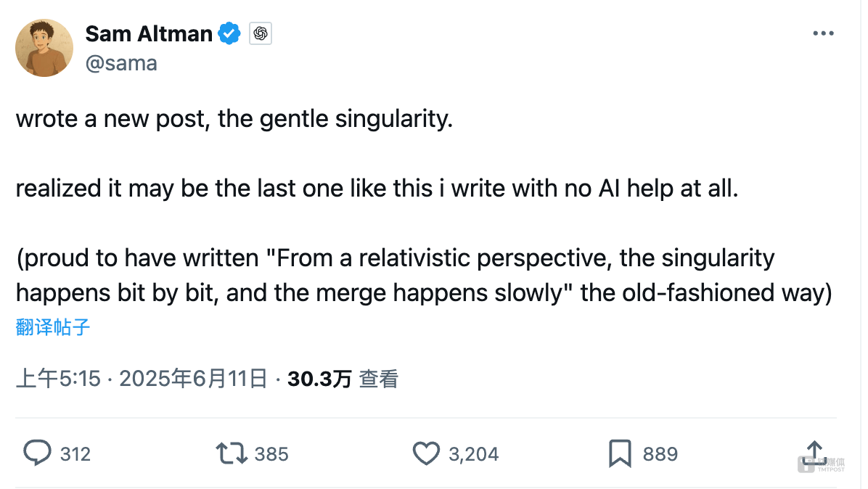Image resolution: width=868 pixels, height=489 pixels.
Task: Click the OpenAI affiliation badge icon
Action: point(260,34)
